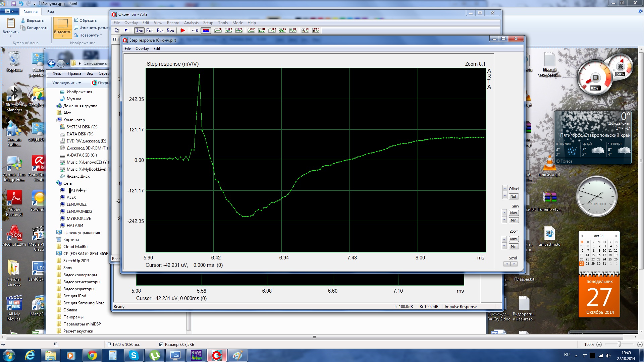This screenshot has height=362, width=644.
Task: Select Imp impulse response mode in Arta
Action: (x=140, y=31)
